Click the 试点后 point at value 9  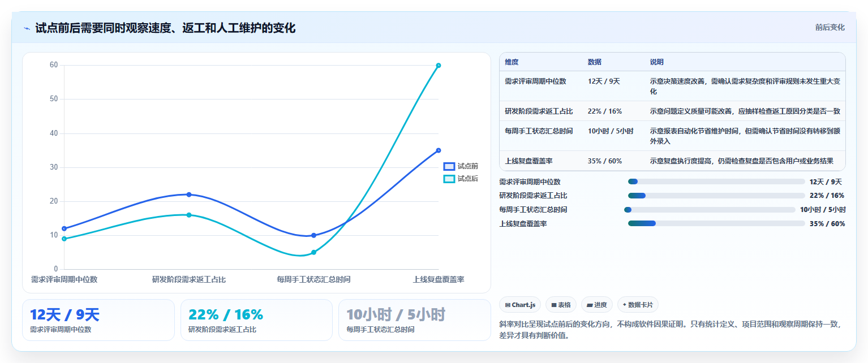pos(64,239)
